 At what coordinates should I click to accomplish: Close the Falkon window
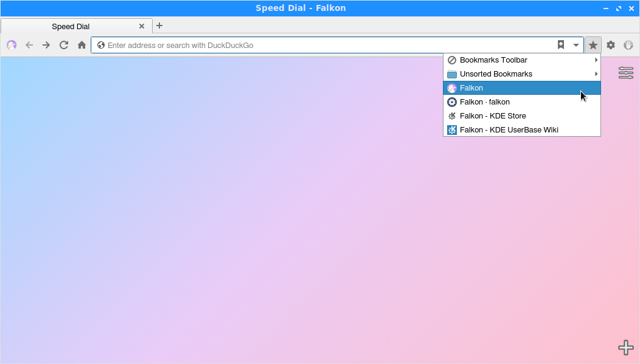(631, 8)
